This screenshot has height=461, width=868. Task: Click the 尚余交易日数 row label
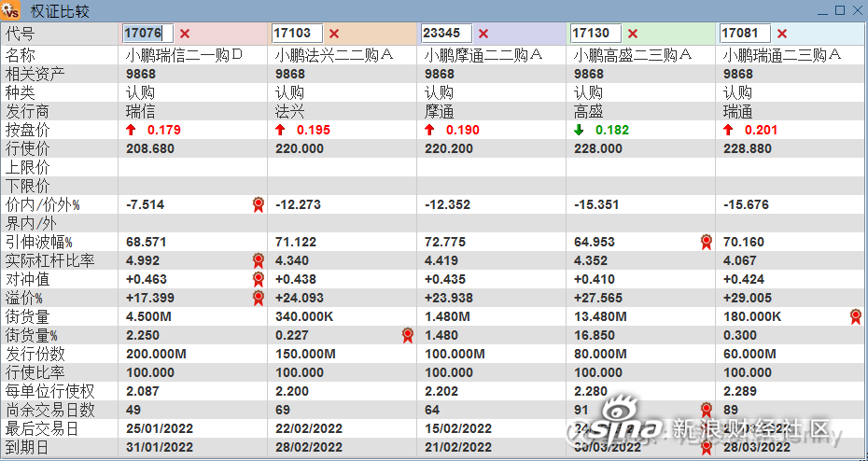point(49,410)
